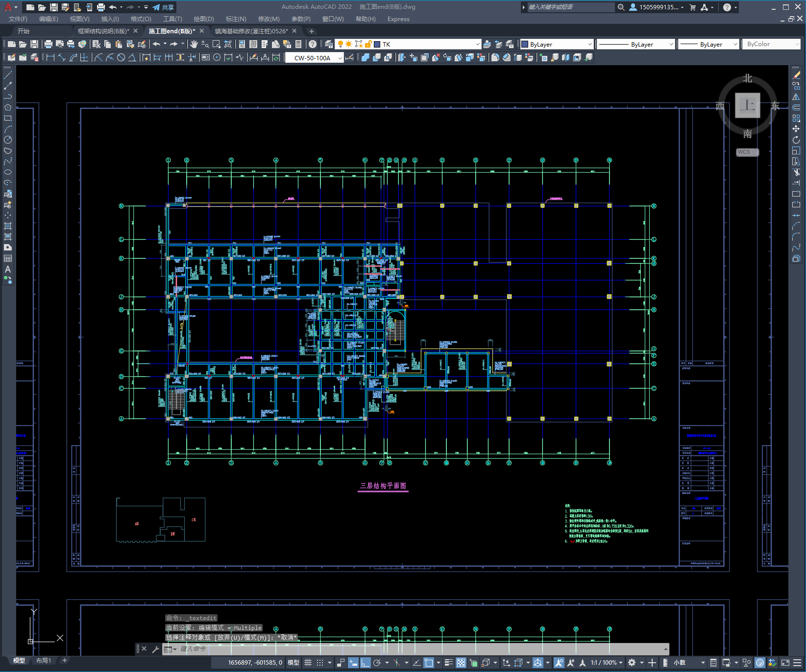
Task: Click the 模型 model space button in status bar
Action: point(293,663)
